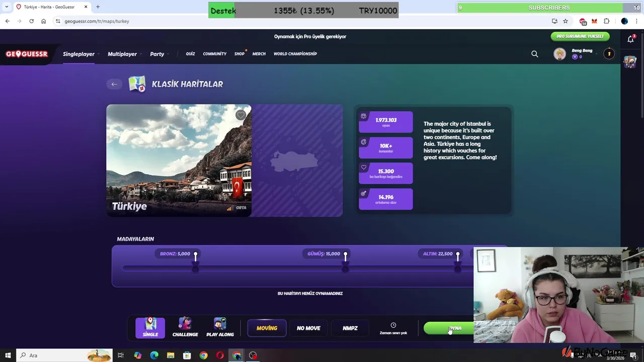Open the Community link
The height and width of the screenshot is (362, 644).
215,54
